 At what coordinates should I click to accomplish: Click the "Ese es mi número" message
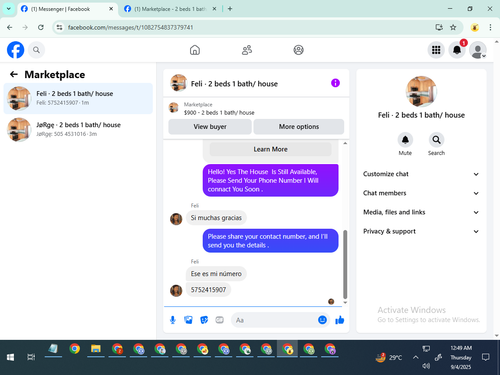click(216, 274)
